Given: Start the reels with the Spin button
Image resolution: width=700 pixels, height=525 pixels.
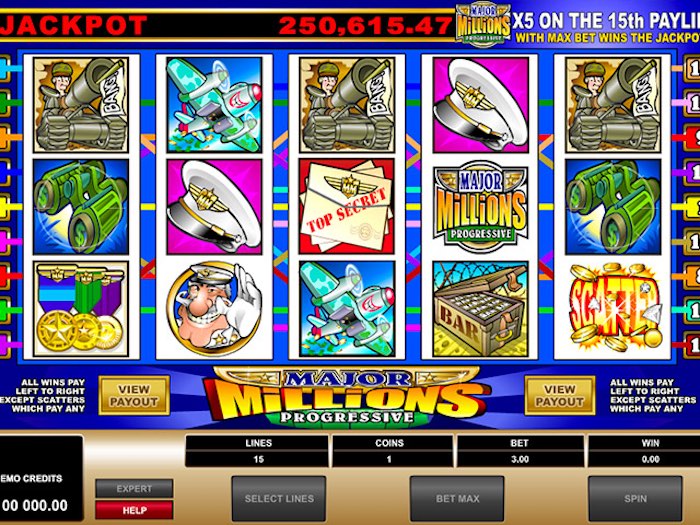Looking at the screenshot, I should pyautogui.click(x=635, y=498).
